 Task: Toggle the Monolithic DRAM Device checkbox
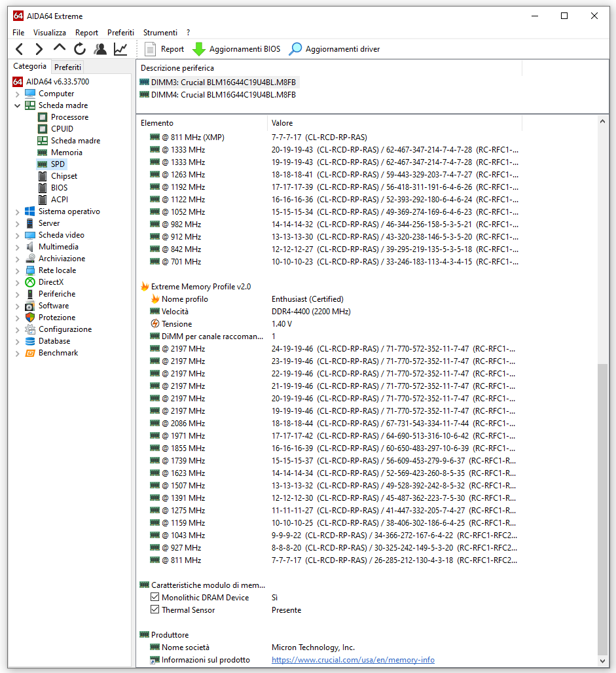155,597
